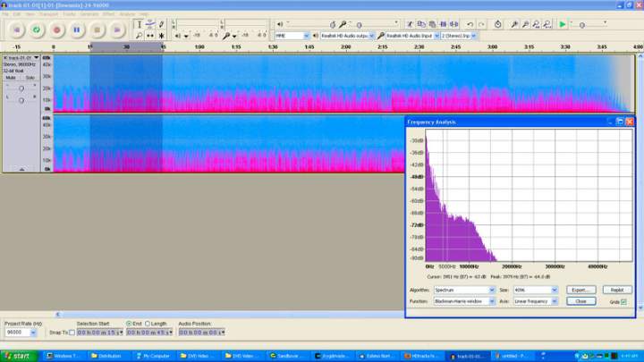Select the Multi-Tool asterisk mode
The width and height of the screenshot is (644, 362).
161,36
